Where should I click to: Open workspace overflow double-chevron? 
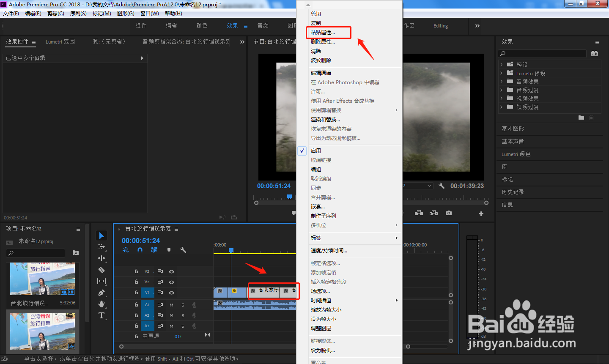click(477, 26)
